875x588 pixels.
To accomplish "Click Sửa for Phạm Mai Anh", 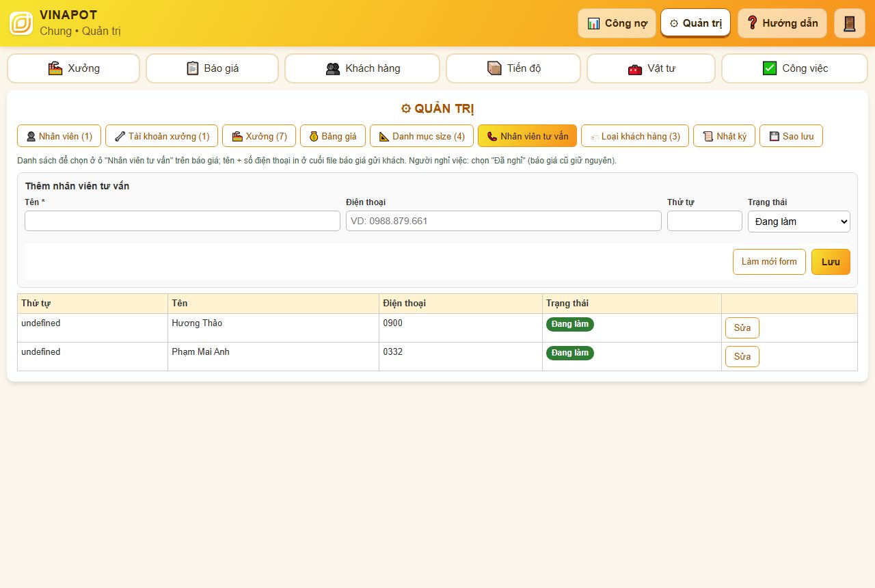I will [x=742, y=357].
